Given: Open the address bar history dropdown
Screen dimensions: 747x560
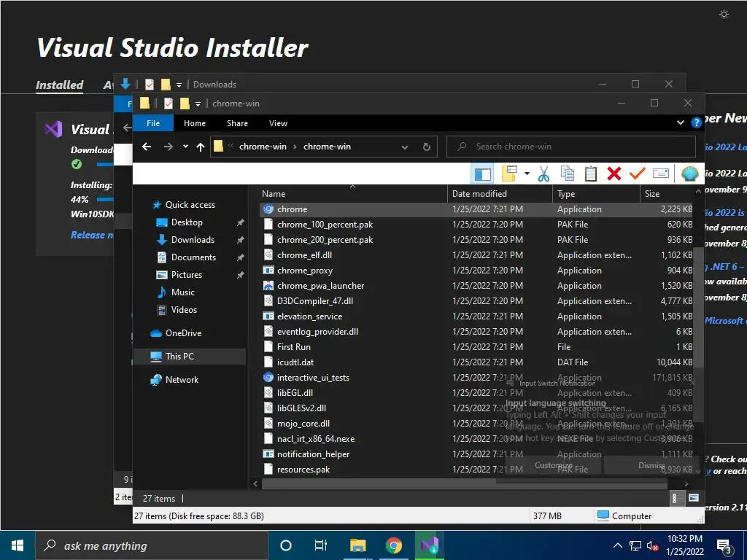Looking at the screenshot, I should pyautogui.click(x=404, y=147).
